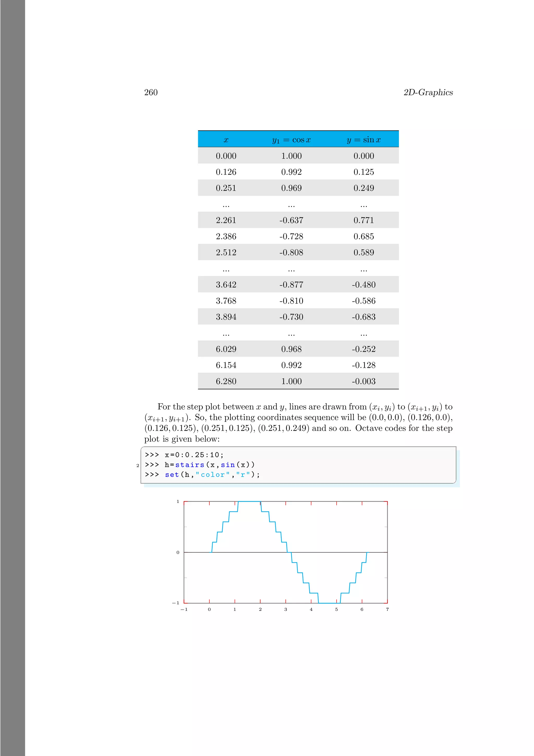Click x-axis tick label 7
Image resolution: width=534 pixels, height=756 pixels.
point(387,609)
